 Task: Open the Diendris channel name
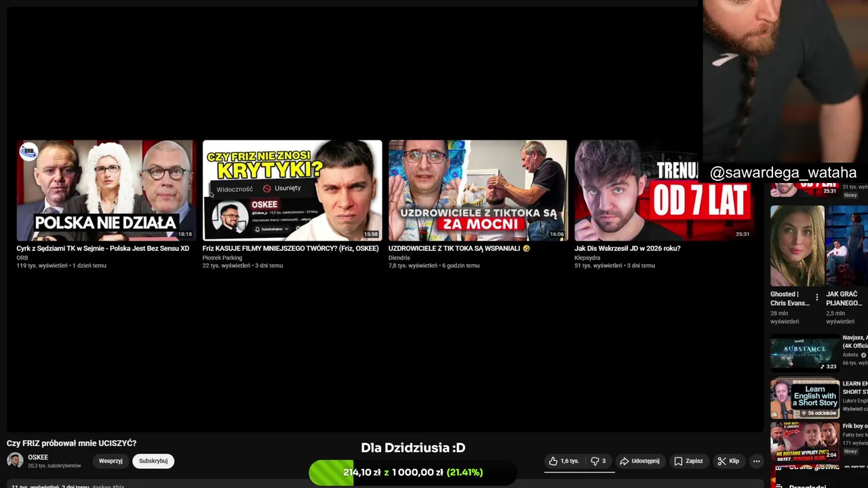tap(399, 258)
